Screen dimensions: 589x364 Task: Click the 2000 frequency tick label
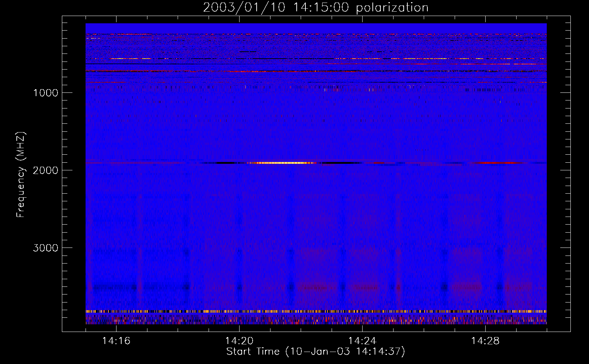click(46, 170)
